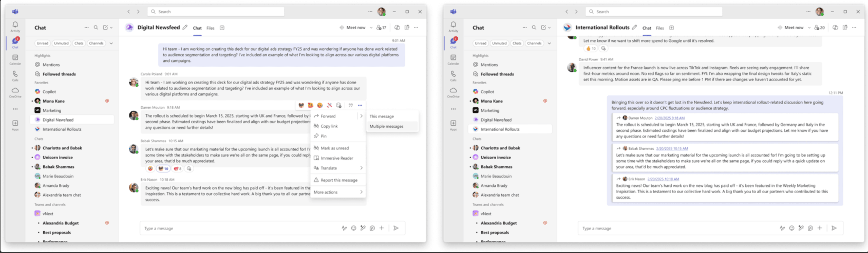868x253 pixels.
Task: Click the message input field in International Rollouts
Action: [x=674, y=228]
